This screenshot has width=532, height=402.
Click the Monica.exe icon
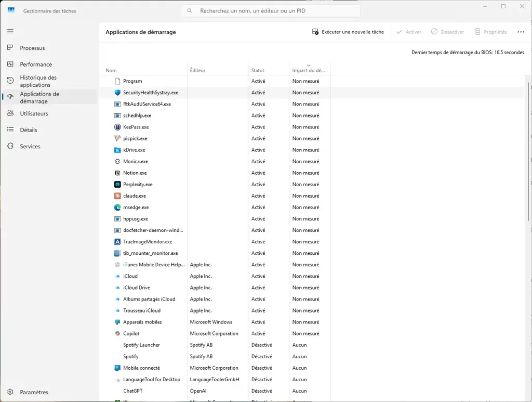pyautogui.click(x=117, y=162)
